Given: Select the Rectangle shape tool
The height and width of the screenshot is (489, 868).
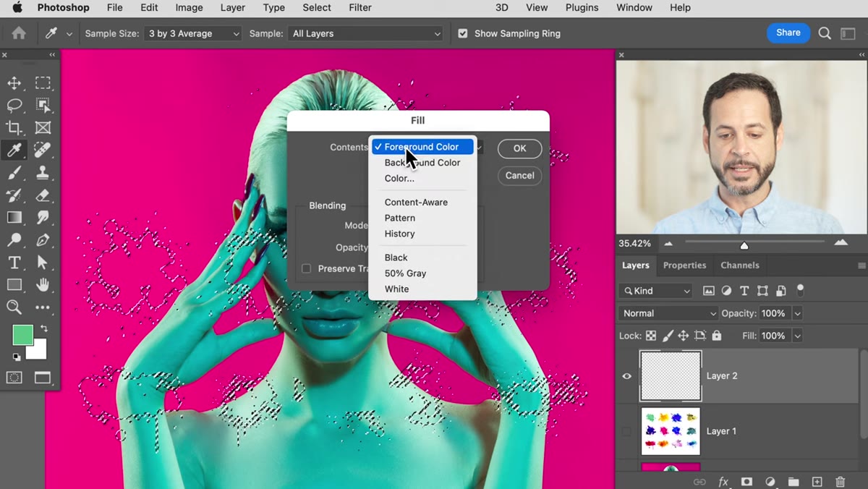Looking at the screenshot, I should (14, 285).
